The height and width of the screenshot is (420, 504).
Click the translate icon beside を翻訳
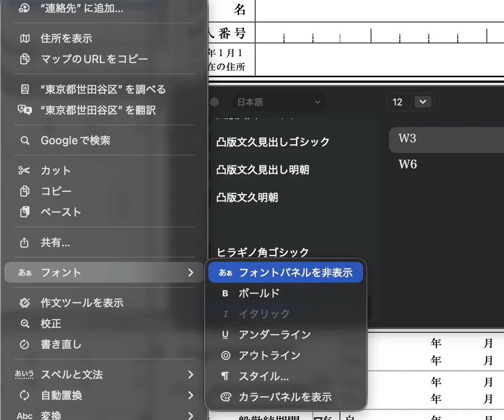(25, 110)
